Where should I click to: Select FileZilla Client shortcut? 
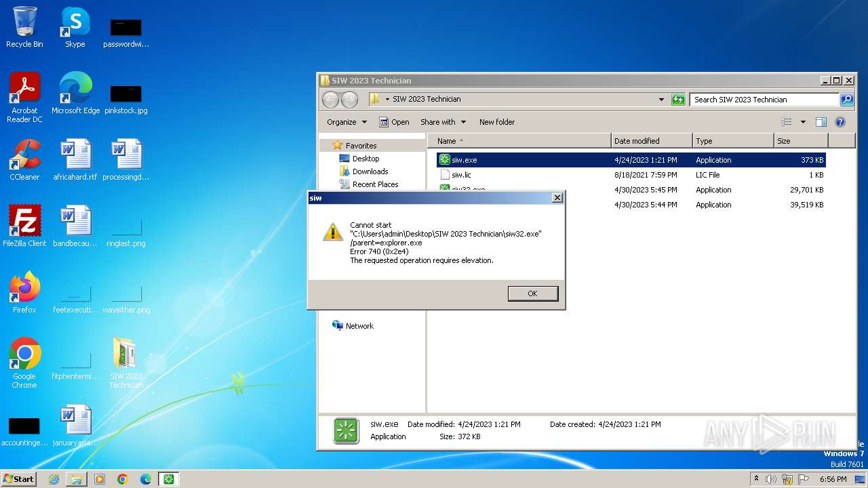[24, 226]
